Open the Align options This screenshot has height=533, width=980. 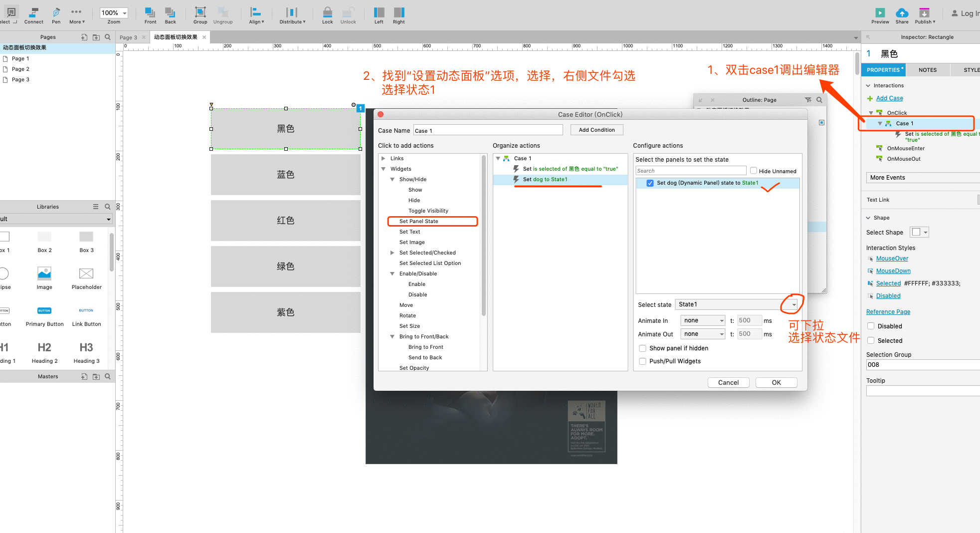256,15
